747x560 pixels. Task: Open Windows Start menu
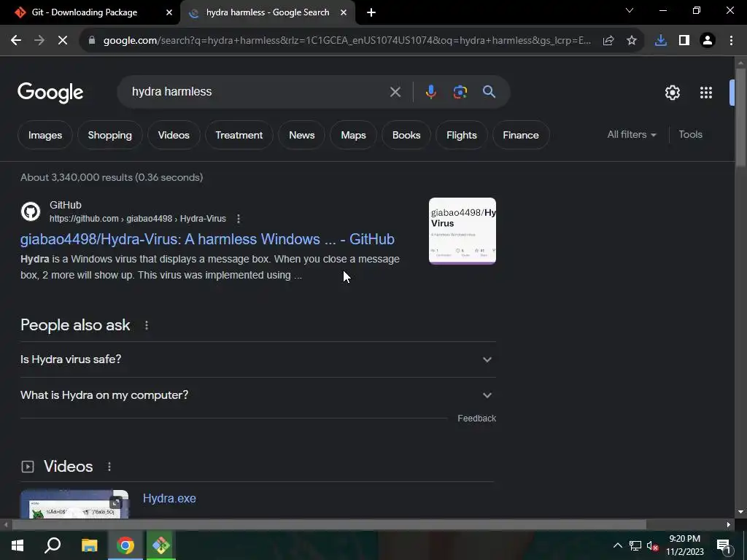click(x=18, y=545)
